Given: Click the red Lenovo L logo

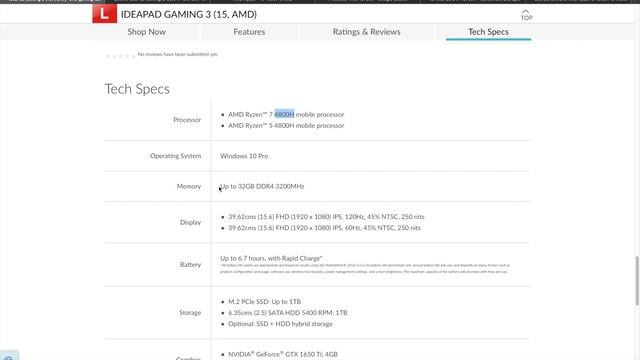Looking at the screenshot, I should 104,13.
